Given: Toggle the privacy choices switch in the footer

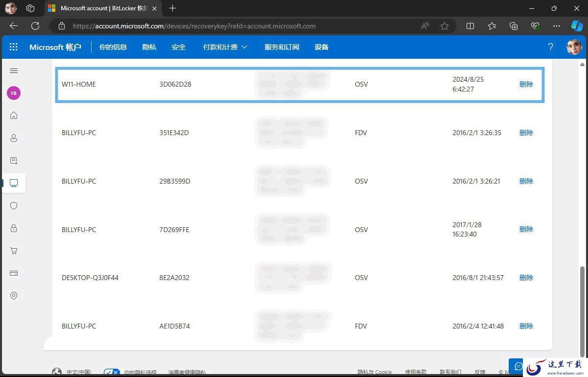Looking at the screenshot, I should pos(112,373).
